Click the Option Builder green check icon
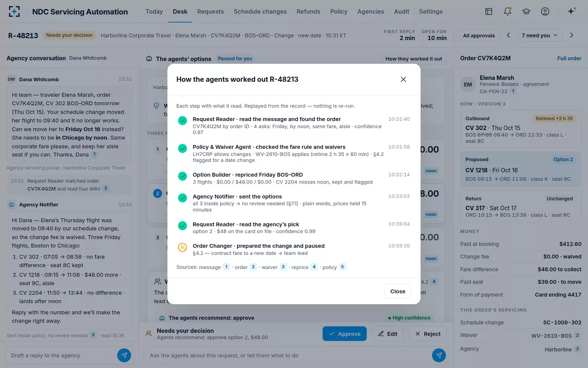Image resolution: width=588 pixels, height=368 pixels. point(183,176)
